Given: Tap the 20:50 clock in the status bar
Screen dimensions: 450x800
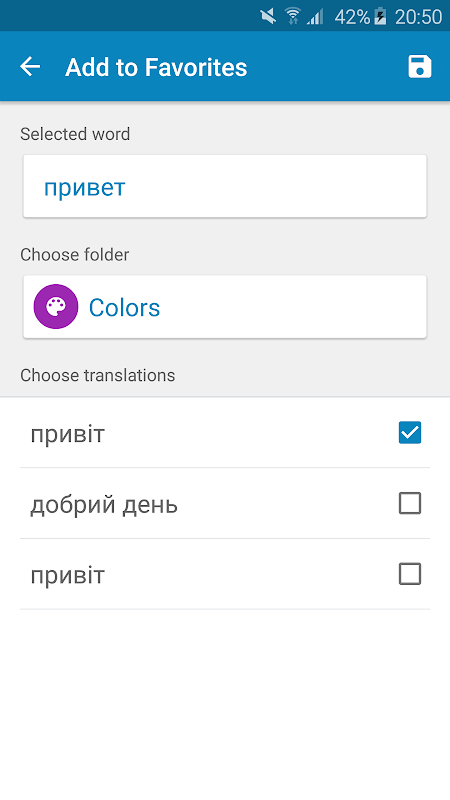Looking at the screenshot, I should (418, 17).
